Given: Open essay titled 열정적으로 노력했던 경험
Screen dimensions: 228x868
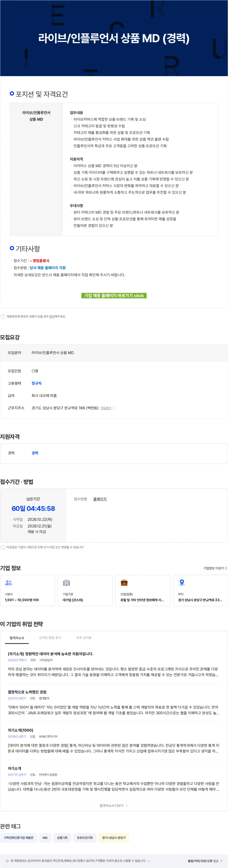Looking at the screenshot, I should (27, 692).
